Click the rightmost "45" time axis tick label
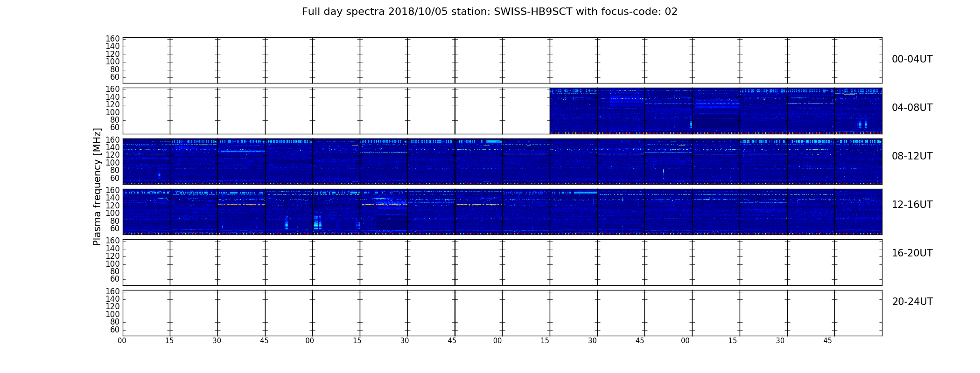Screen dimensions: 980x373 (827, 341)
